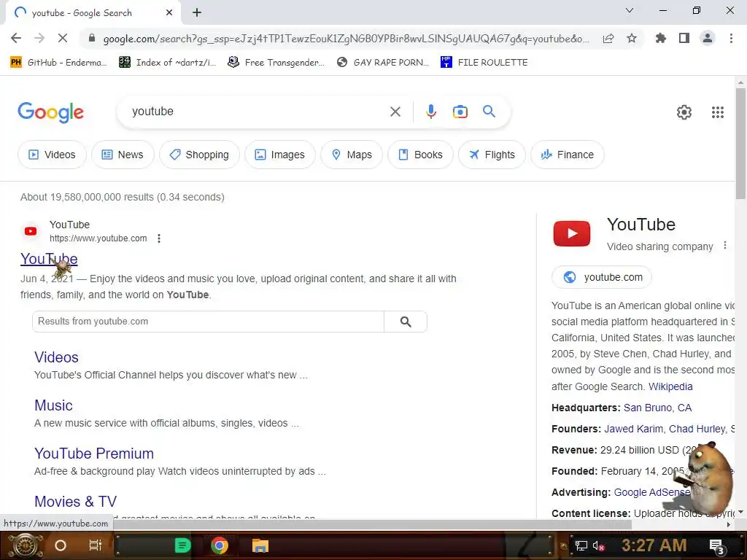Switch to the Finance filter
The width and height of the screenshot is (747, 560).
pos(568,155)
